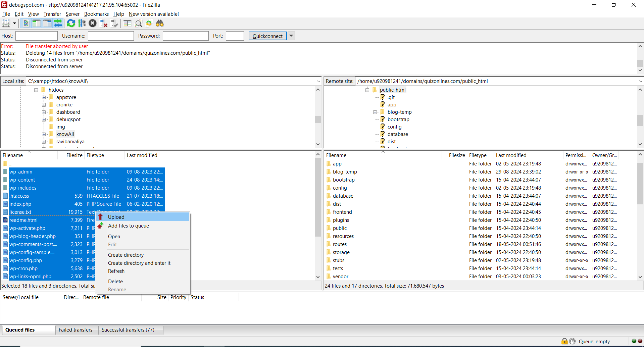Toggle synchronized browsing icon
This screenshot has height=347, width=644.
149,23
